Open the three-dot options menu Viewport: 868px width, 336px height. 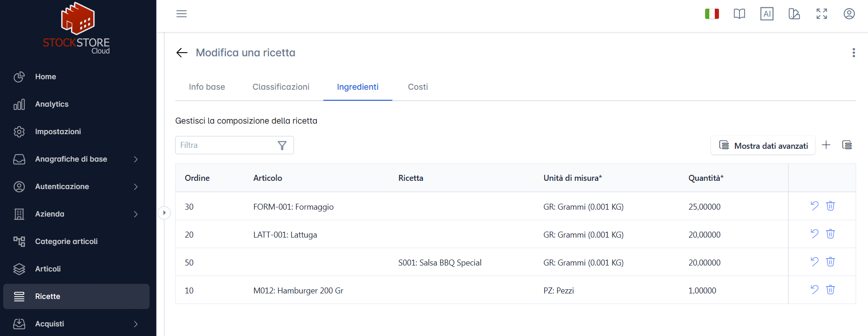pos(854,53)
